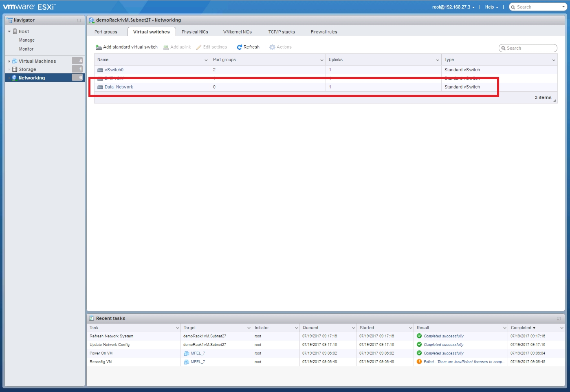
Task: Click the green success icon for Update Network Config
Action: pos(419,345)
